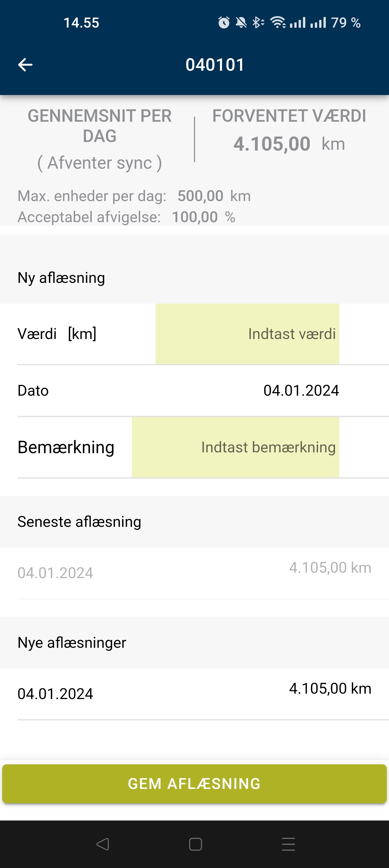Tap the Android back navigation triangle
Image resolution: width=389 pixels, height=868 pixels.
[x=103, y=844]
